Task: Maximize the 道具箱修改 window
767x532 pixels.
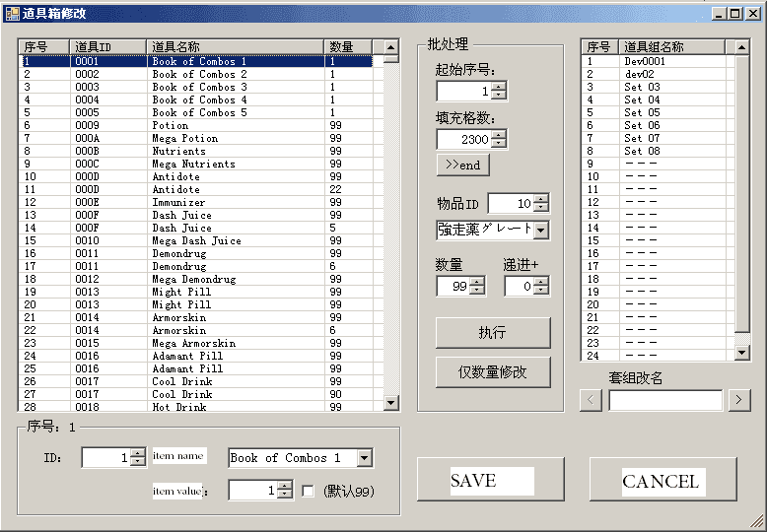Action: pos(735,14)
